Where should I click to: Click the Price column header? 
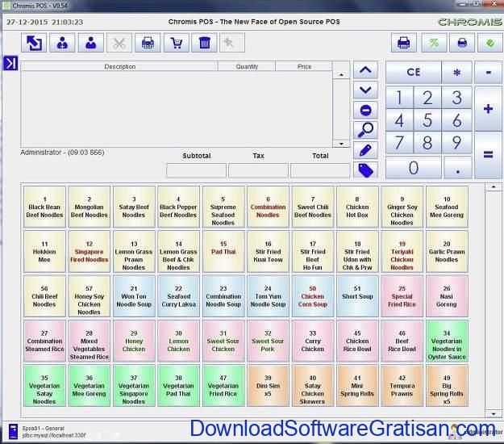(304, 66)
